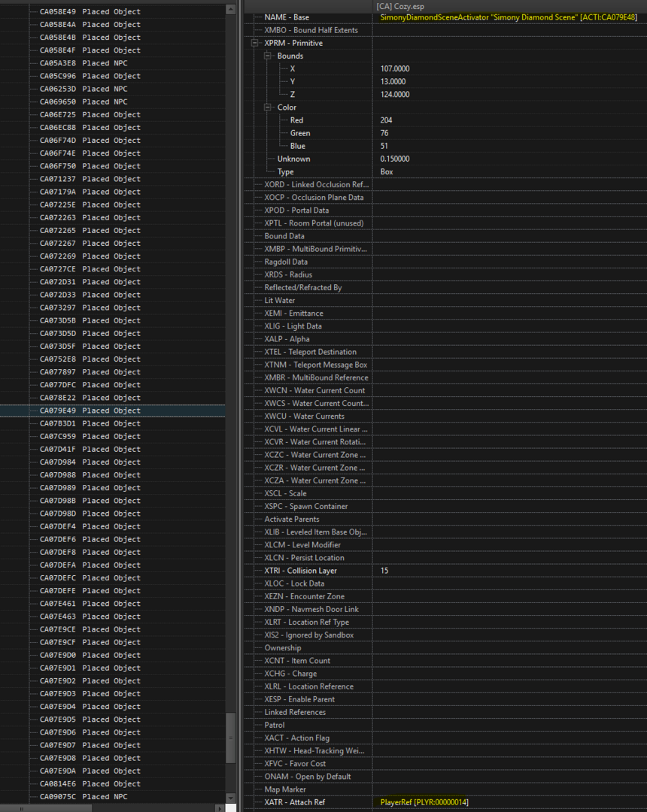Select the Patrol row
This screenshot has width=647, height=812.
(445, 725)
